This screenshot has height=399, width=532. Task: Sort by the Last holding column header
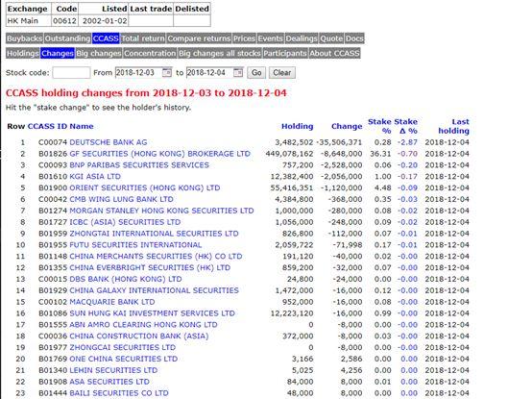click(454, 126)
